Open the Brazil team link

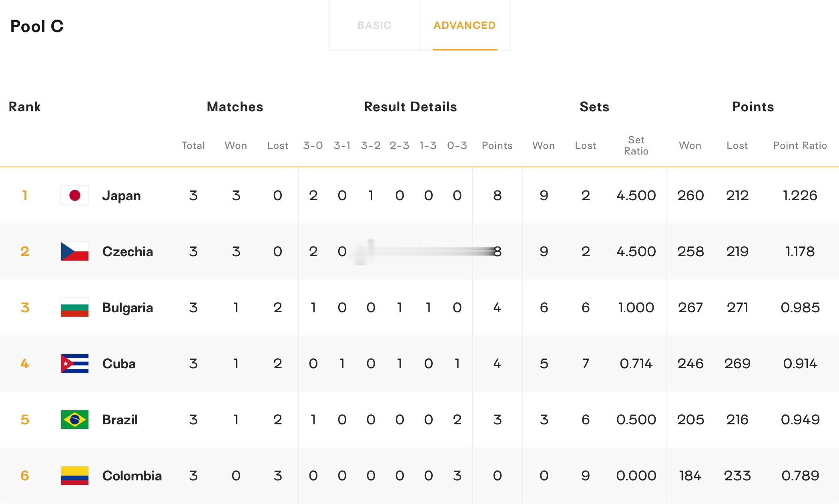pyautogui.click(x=120, y=420)
